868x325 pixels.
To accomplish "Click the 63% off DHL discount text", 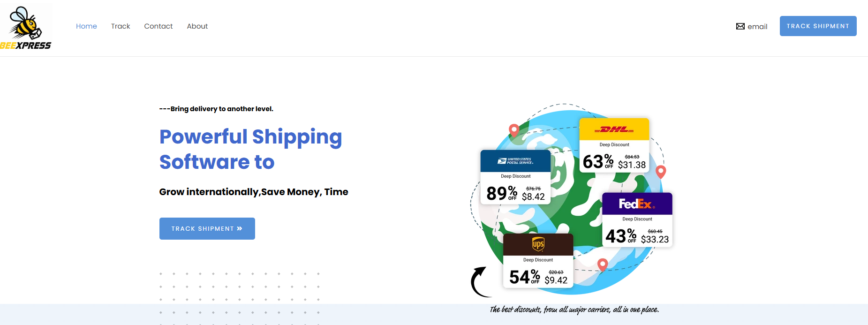I will [x=598, y=162].
